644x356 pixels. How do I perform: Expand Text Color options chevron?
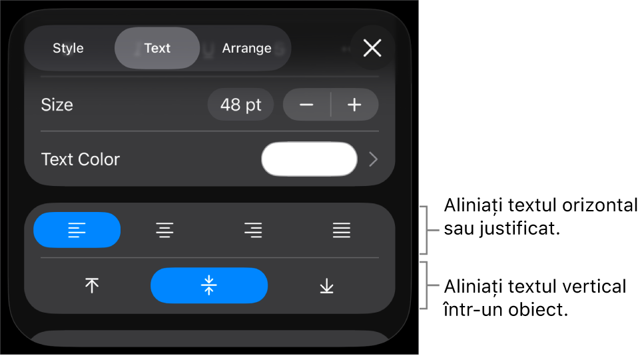click(374, 159)
